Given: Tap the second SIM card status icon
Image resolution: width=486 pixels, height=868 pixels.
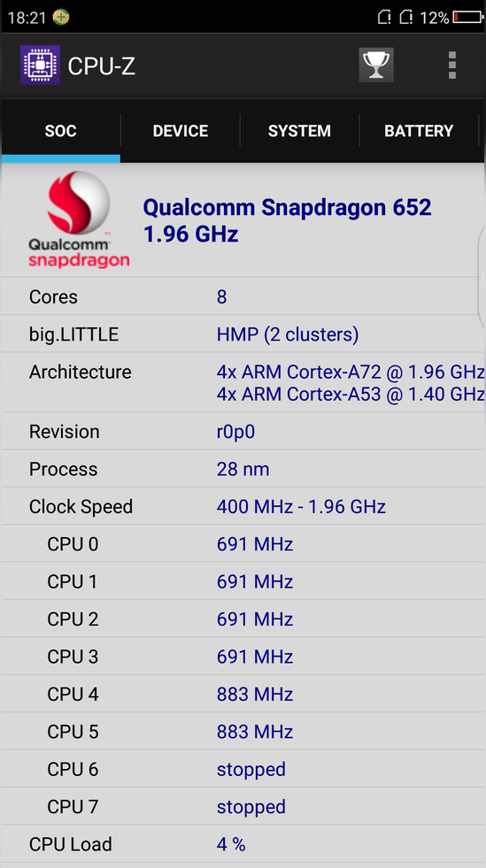Looking at the screenshot, I should [405, 17].
